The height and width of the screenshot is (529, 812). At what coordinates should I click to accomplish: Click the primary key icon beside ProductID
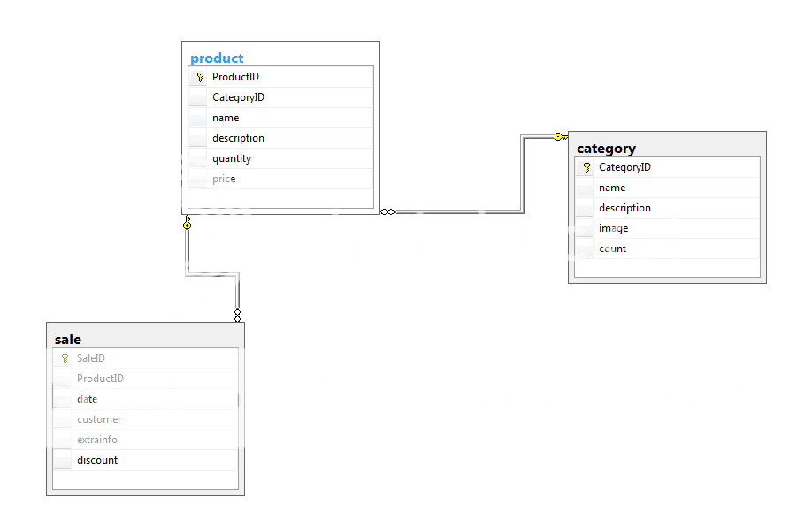tap(199, 76)
